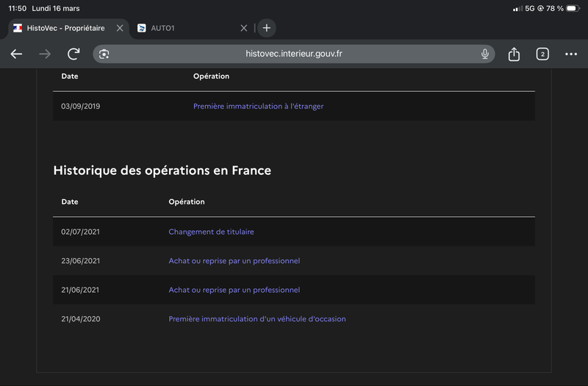The width and height of the screenshot is (588, 386).
Task: Close the AUTO1 tab
Action: 244,28
